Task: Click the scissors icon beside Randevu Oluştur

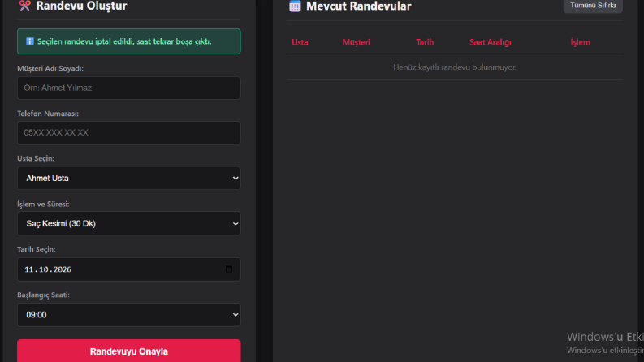Action: (24, 6)
